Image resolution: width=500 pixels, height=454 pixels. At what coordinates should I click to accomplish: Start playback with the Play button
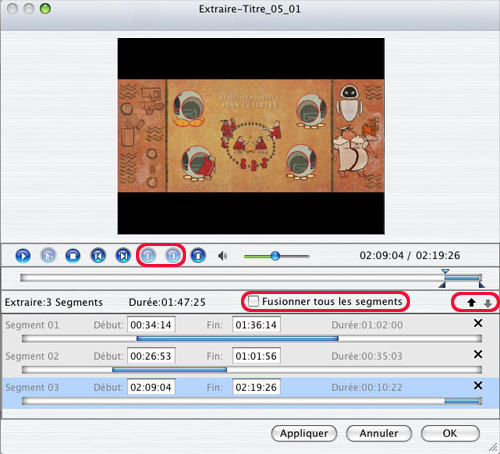tap(23, 256)
